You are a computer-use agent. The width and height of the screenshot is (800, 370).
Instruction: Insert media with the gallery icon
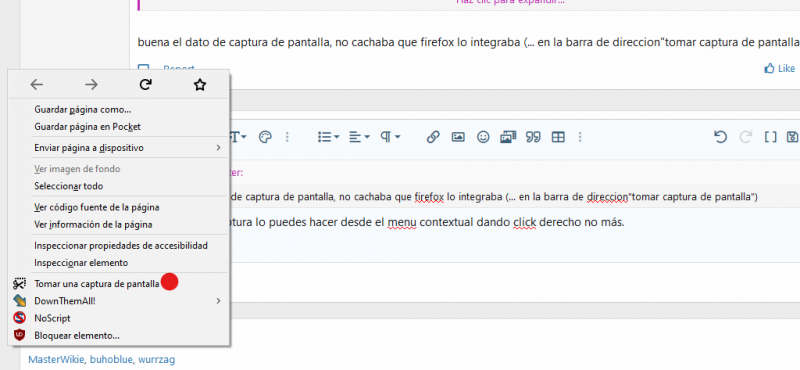[508, 137]
